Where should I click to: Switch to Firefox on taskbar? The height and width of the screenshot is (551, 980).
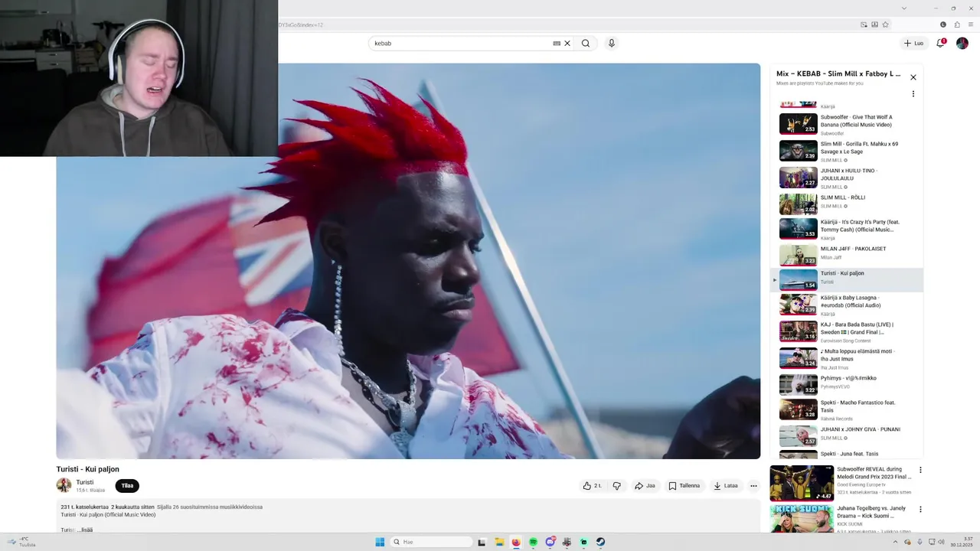click(x=516, y=542)
